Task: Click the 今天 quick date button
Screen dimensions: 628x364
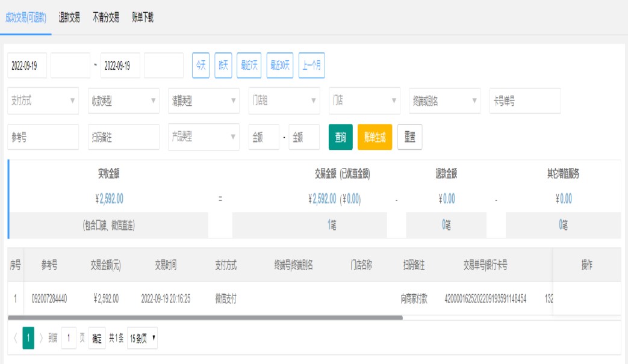Action: tap(201, 66)
